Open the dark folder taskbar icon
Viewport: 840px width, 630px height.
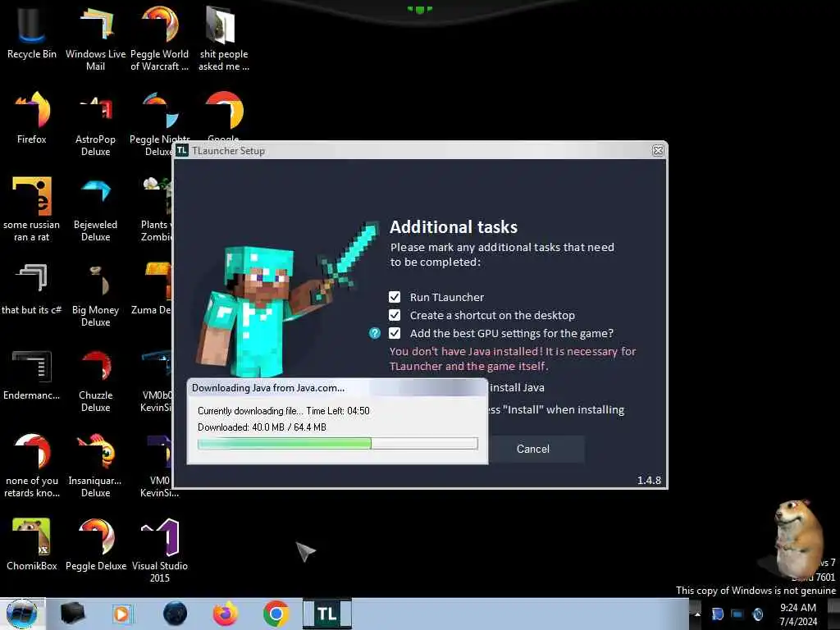72,614
